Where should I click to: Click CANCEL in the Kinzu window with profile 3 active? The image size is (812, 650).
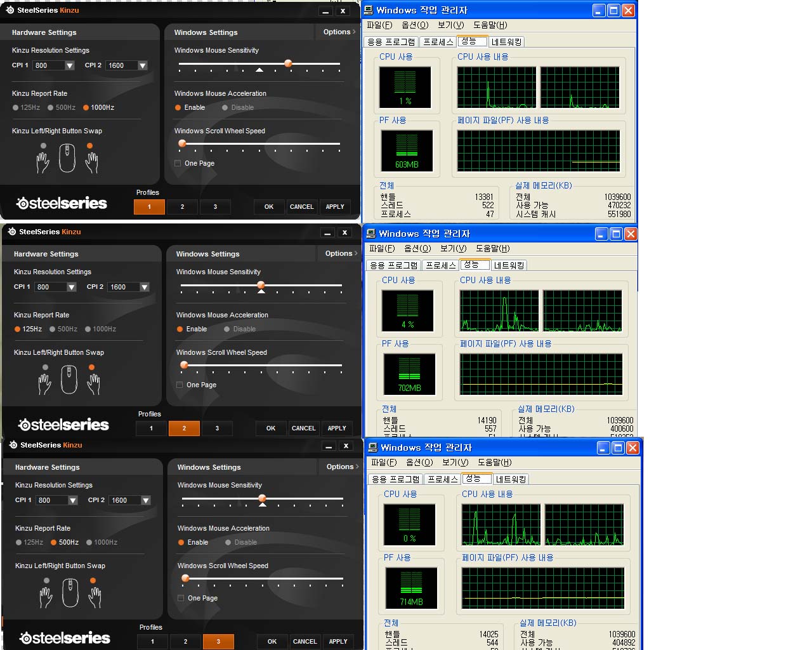[305, 642]
